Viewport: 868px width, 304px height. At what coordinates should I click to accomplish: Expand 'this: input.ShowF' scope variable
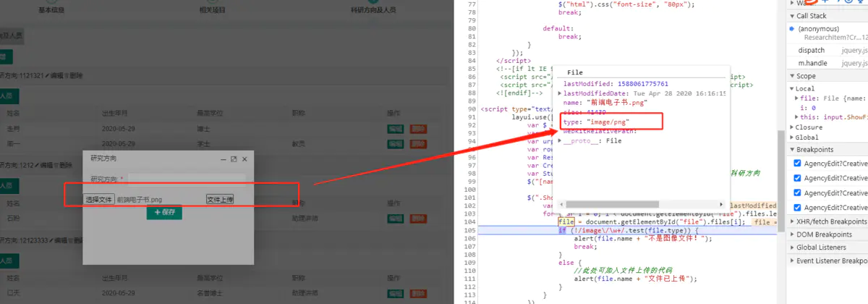pos(797,117)
